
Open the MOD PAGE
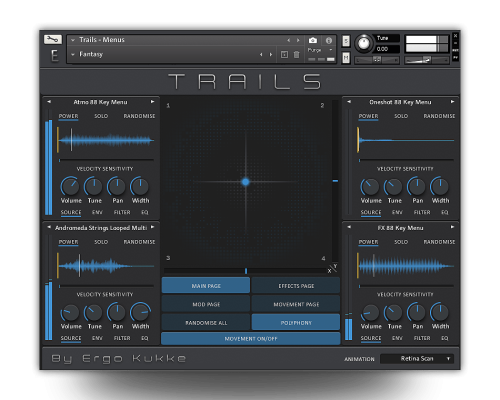pos(206,304)
